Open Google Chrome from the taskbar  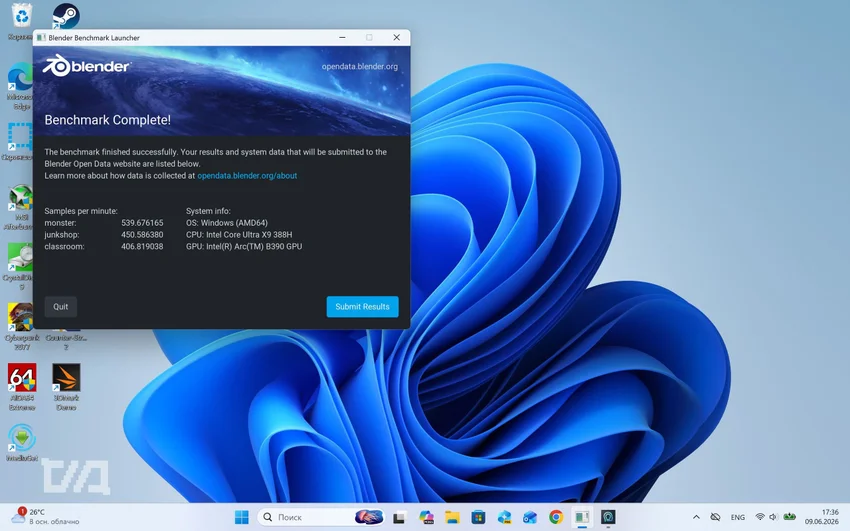pyautogui.click(x=556, y=517)
